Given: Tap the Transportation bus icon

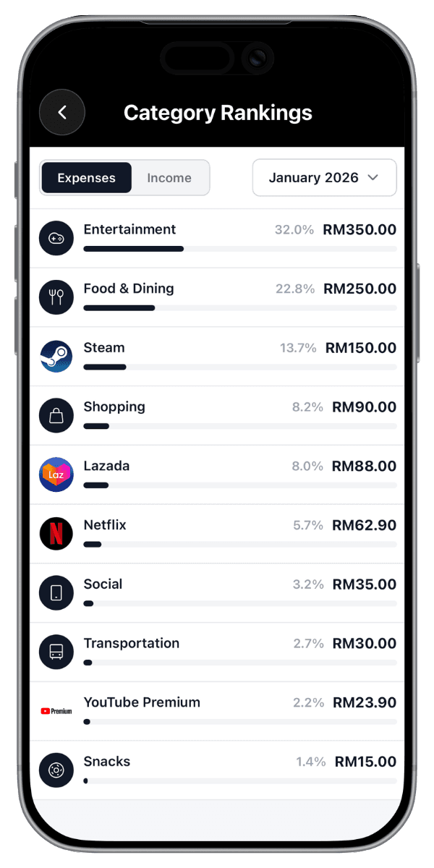Looking at the screenshot, I should pos(56,652).
